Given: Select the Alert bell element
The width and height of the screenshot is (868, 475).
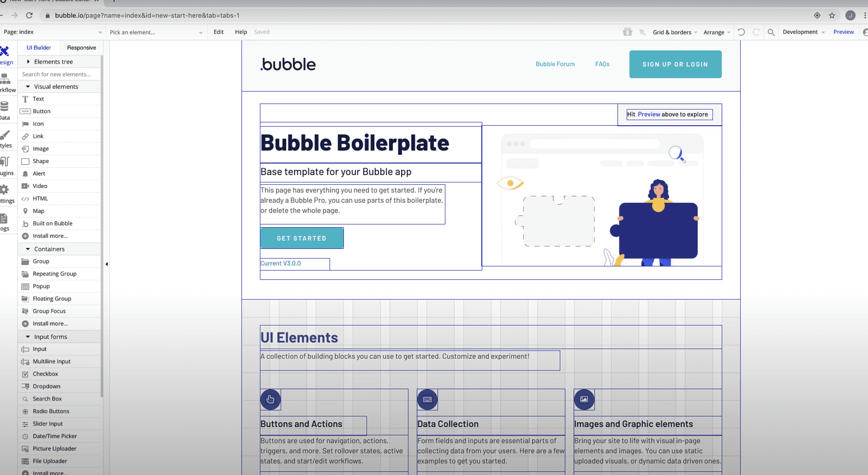Looking at the screenshot, I should 59,174.
